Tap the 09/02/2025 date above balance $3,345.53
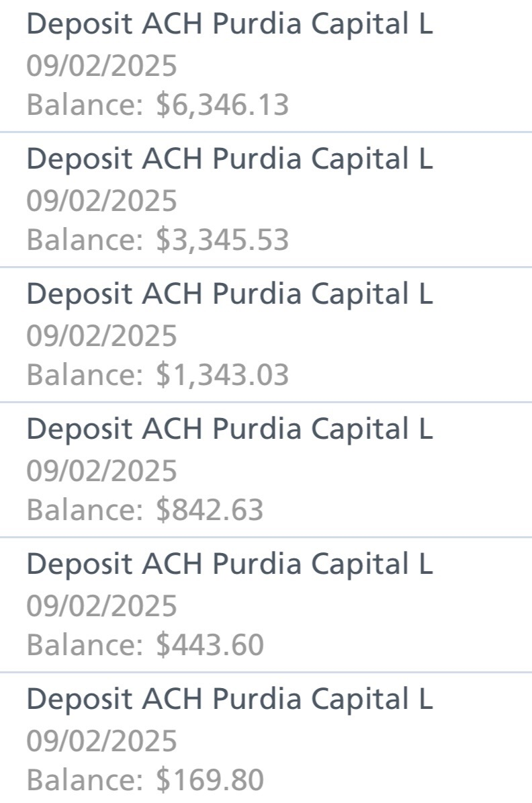Image resolution: width=532 pixels, height=803 pixels. pyautogui.click(x=101, y=201)
